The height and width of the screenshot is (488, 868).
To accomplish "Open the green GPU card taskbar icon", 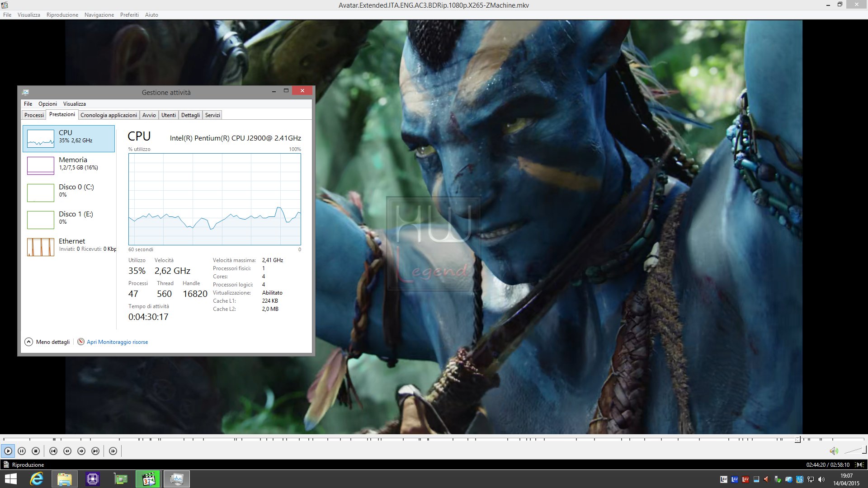I will coord(121,479).
